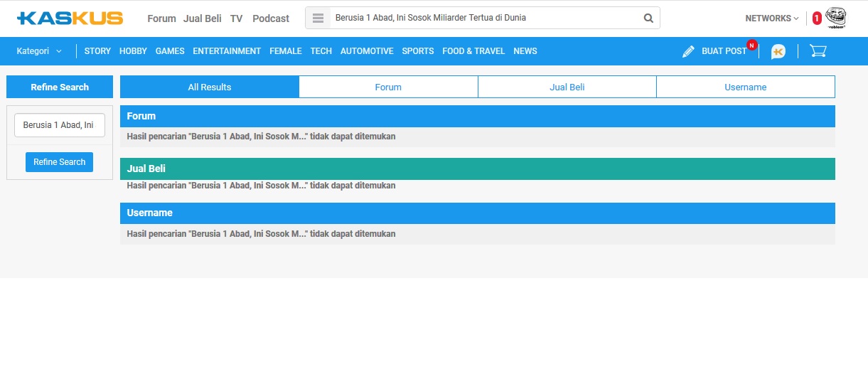Select the NEWS category
Image resolution: width=868 pixels, height=384 pixels.
pos(525,51)
